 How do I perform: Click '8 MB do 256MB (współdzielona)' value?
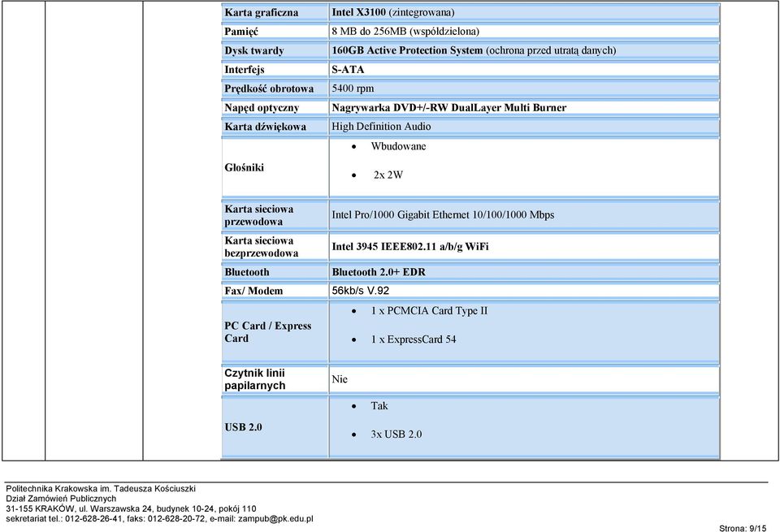pyautogui.click(x=405, y=32)
